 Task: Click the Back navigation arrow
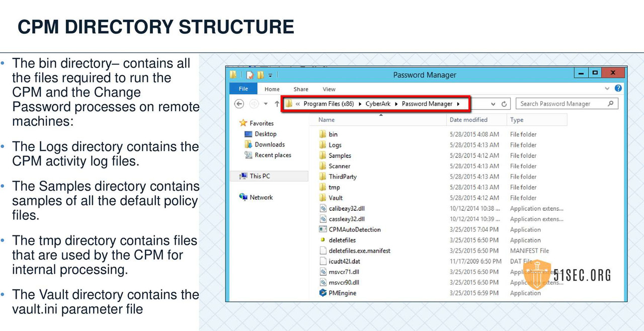(239, 104)
